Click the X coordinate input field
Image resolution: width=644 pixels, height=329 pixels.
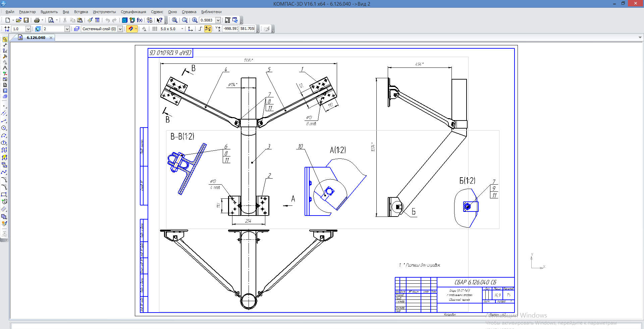point(230,29)
